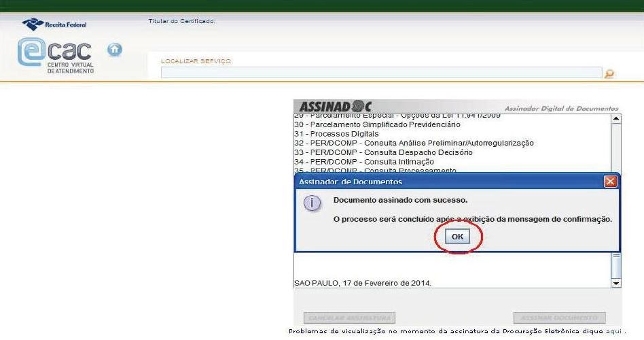Screen dimensions: 644x340
Task: Click the 'SAO PAULO, 17 de Fevereiro de 2014' text
Action: coord(363,284)
